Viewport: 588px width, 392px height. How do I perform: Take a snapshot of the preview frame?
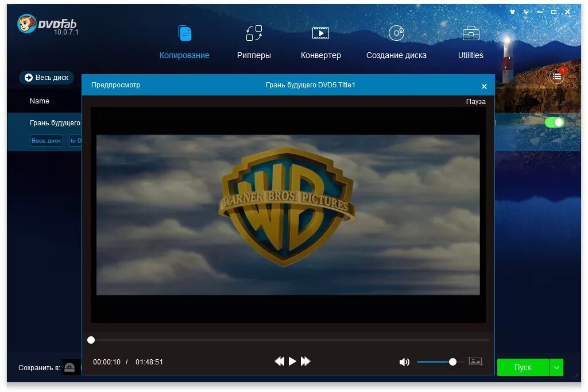[475, 361]
